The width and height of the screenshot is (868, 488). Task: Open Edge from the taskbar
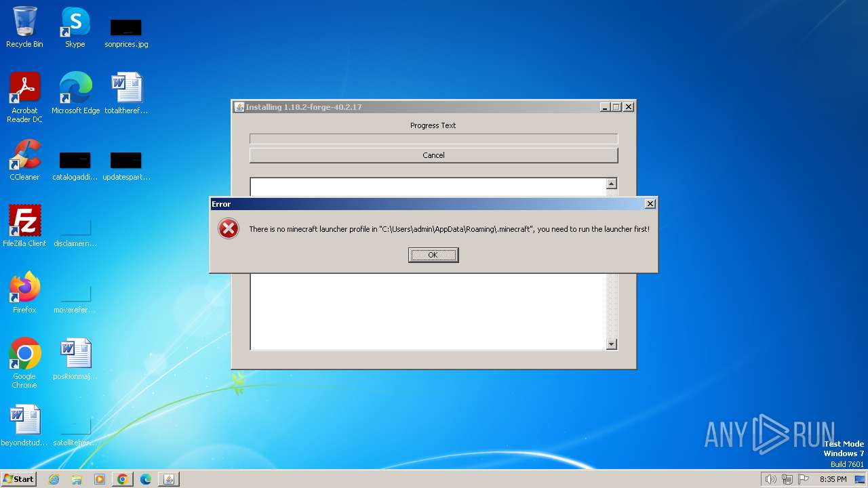tap(145, 479)
